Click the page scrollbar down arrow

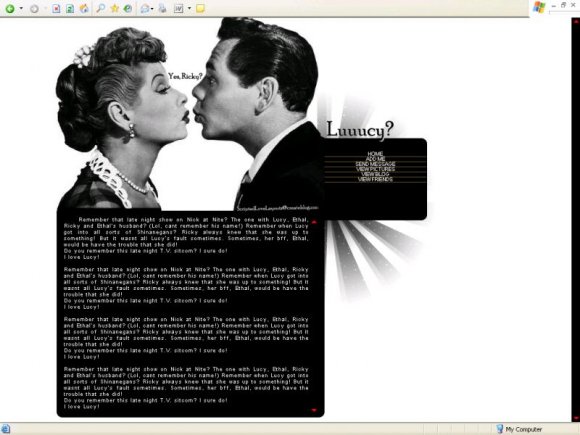[x=576, y=418]
